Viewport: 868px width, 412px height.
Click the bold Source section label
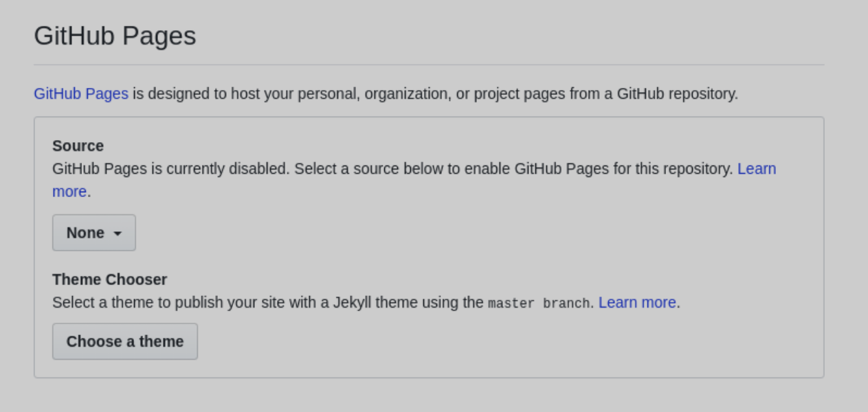[x=78, y=146]
